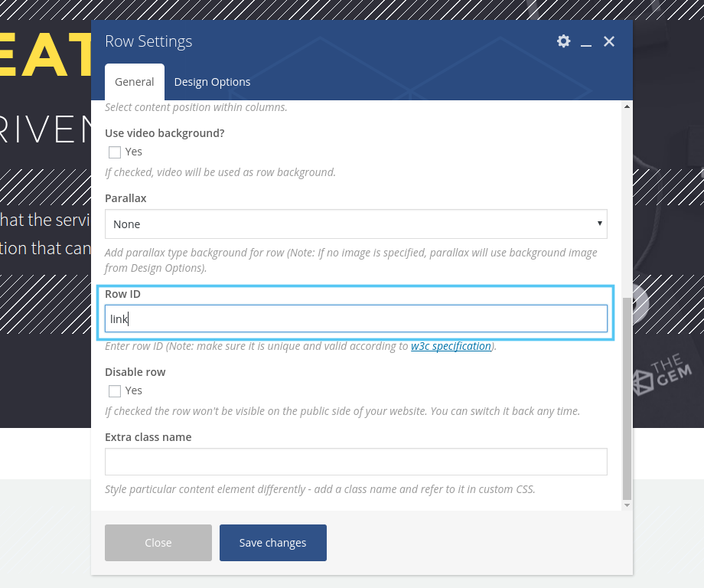Screen dimensions: 704x588
Task: Open the Row Settings gear menu
Action: tap(563, 41)
